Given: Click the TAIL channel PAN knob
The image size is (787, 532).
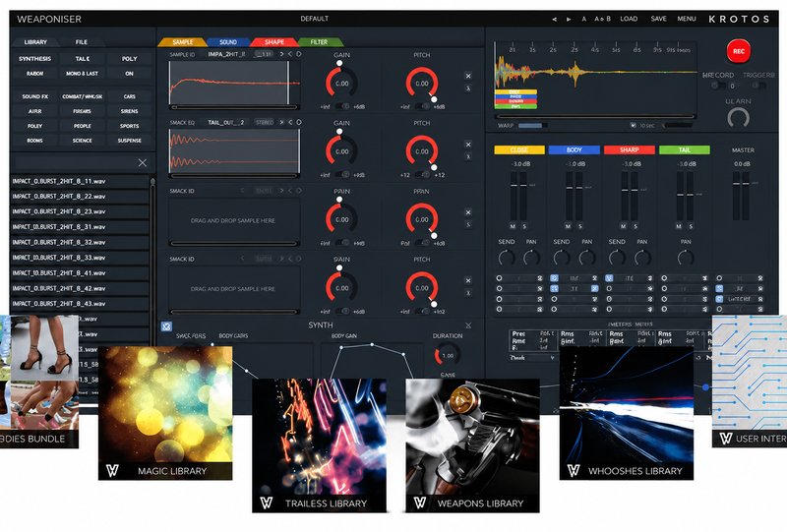Looking at the screenshot, I should pos(685,258).
